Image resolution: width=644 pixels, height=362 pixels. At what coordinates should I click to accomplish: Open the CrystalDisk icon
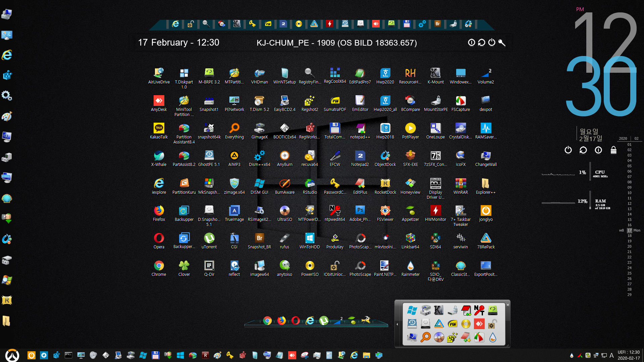coord(461,131)
